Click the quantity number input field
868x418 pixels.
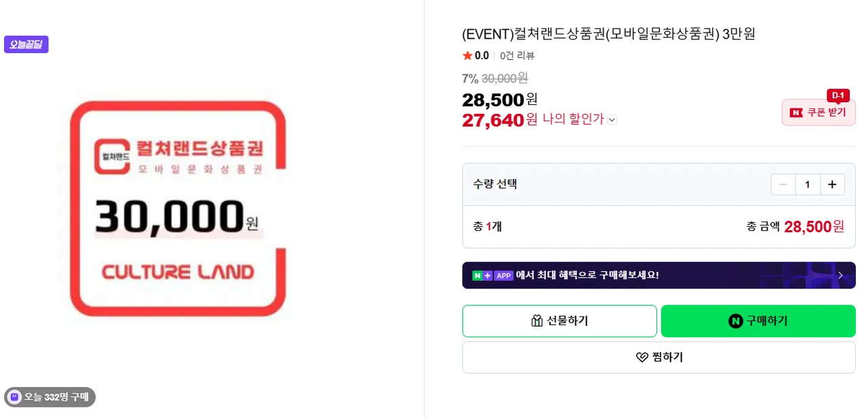808,184
